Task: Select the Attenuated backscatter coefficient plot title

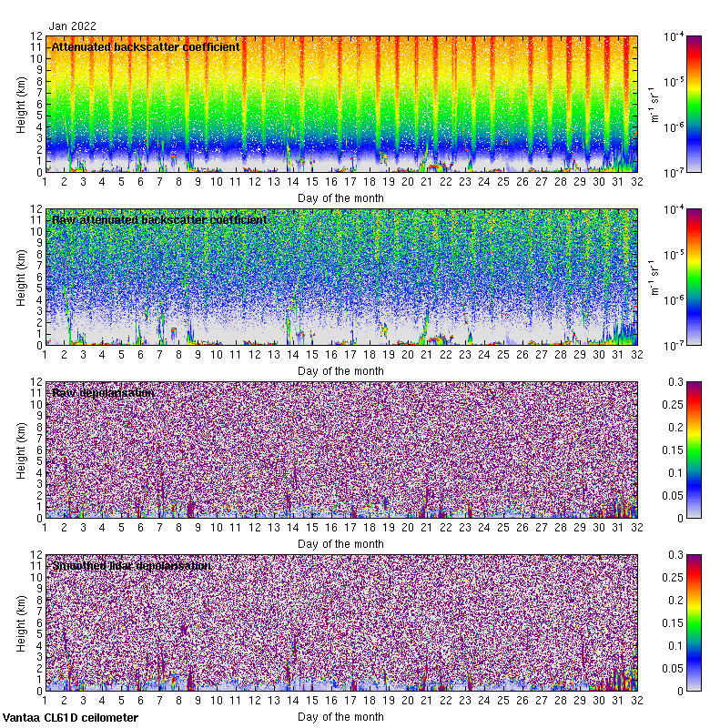Action: pyautogui.click(x=146, y=46)
